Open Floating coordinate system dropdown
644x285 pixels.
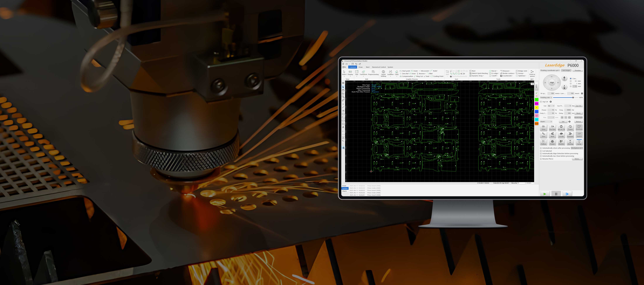click(x=550, y=70)
